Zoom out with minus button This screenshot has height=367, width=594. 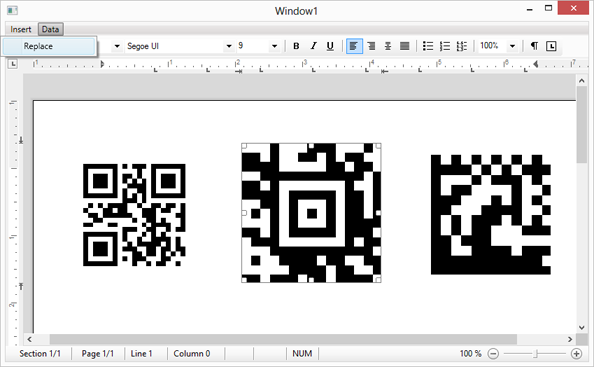493,354
